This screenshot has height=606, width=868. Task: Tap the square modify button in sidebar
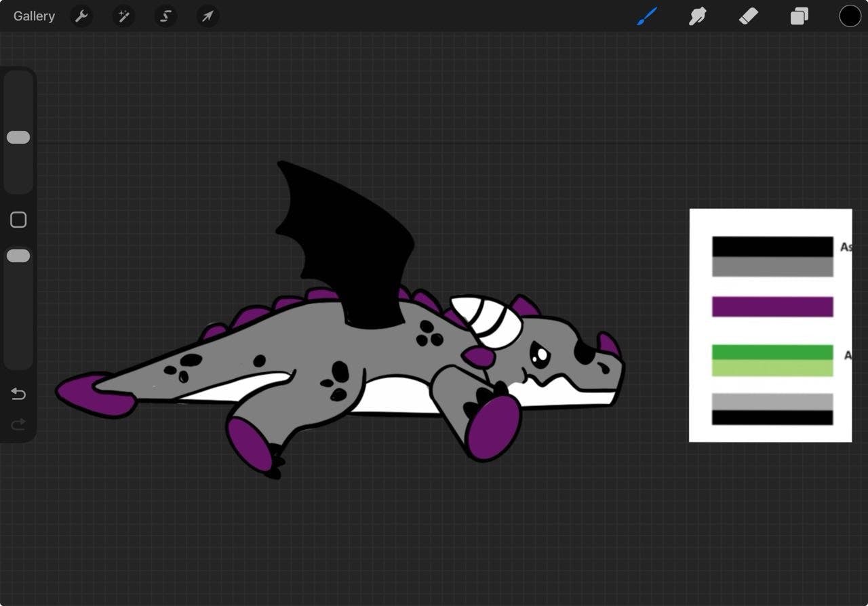click(18, 220)
